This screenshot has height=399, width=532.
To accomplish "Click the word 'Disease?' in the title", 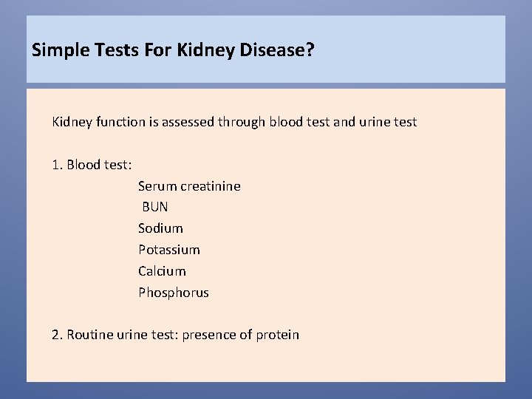I will pos(277,50).
